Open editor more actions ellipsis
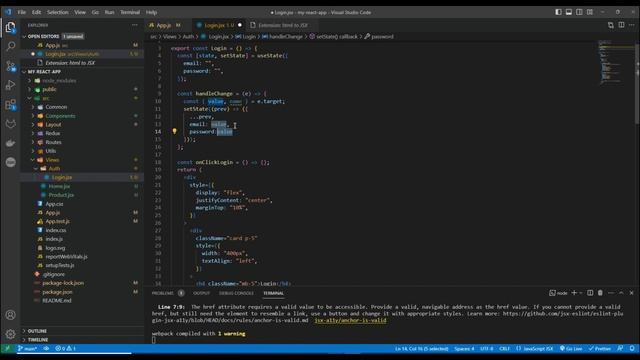This screenshot has width=640, height=360. coord(631,25)
